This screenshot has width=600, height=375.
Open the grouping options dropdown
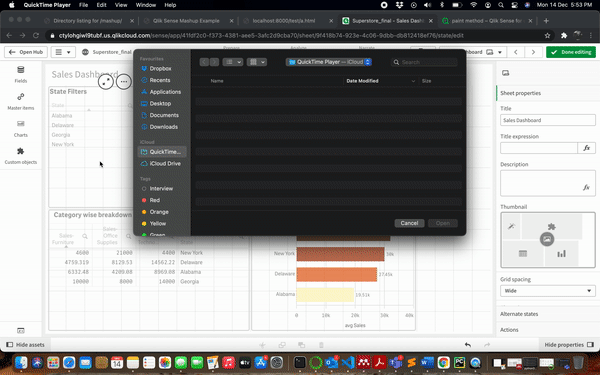257,62
